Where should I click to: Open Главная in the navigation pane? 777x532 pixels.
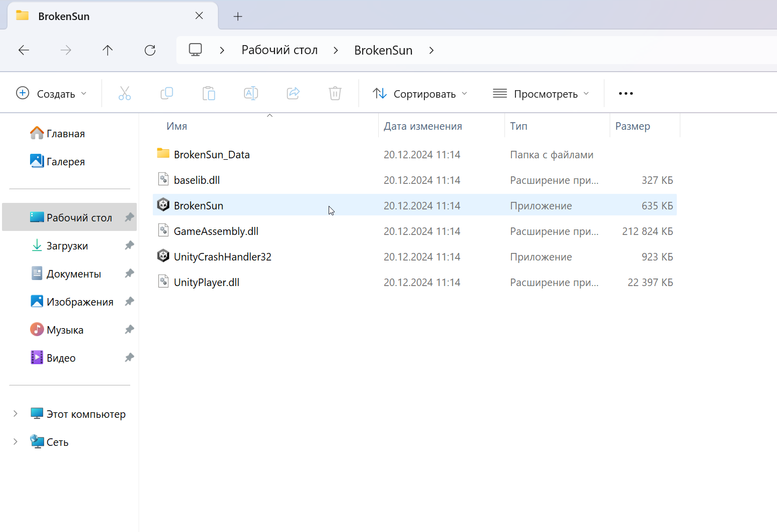pyautogui.click(x=66, y=134)
